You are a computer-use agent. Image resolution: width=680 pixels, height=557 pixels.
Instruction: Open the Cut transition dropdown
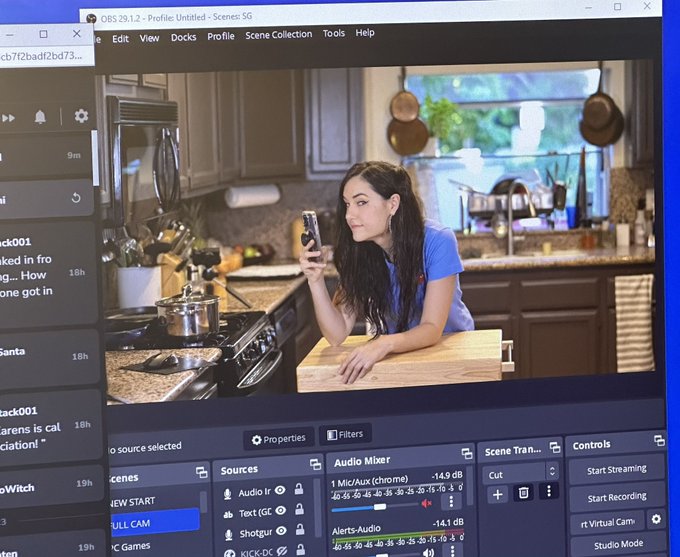click(520, 473)
